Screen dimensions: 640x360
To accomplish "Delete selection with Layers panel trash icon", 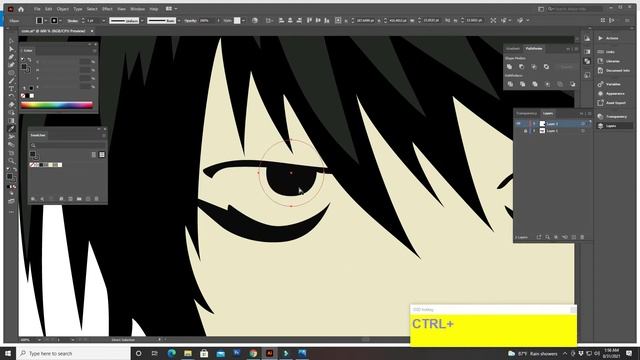I will pos(582,237).
